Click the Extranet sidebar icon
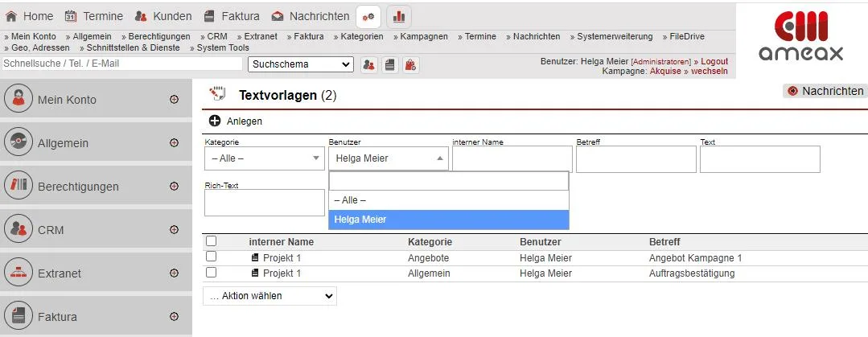Image resolution: width=868 pixels, height=337 pixels. (19, 273)
